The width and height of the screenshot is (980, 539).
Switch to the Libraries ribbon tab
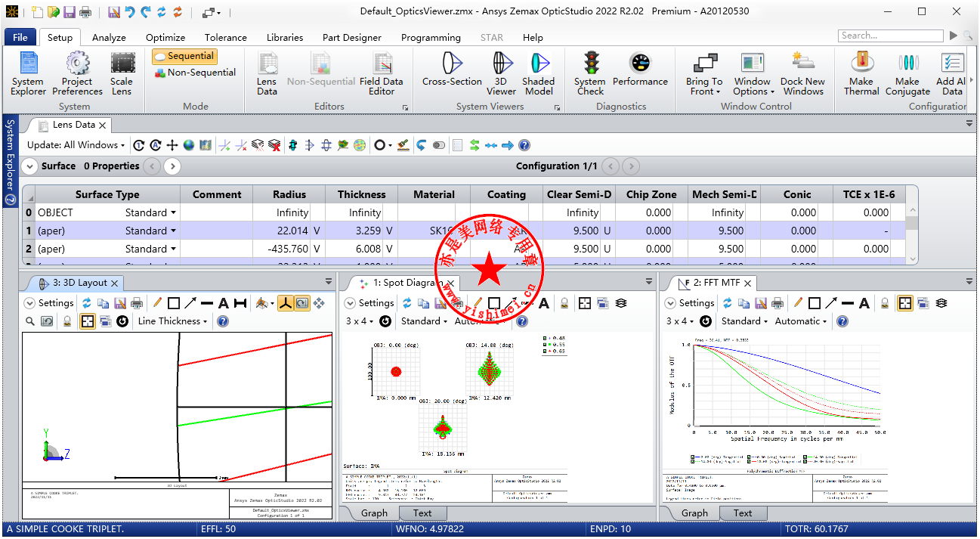pyautogui.click(x=285, y=37)
